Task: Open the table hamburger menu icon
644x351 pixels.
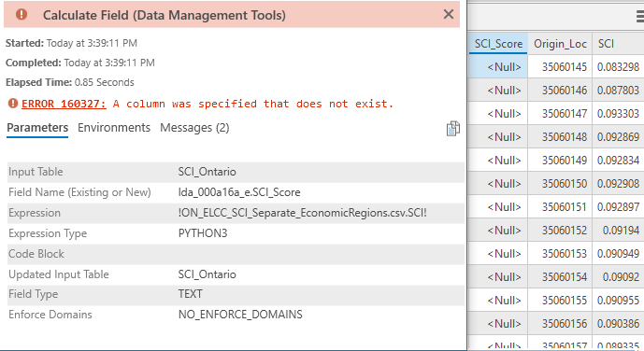Action: 640,17
